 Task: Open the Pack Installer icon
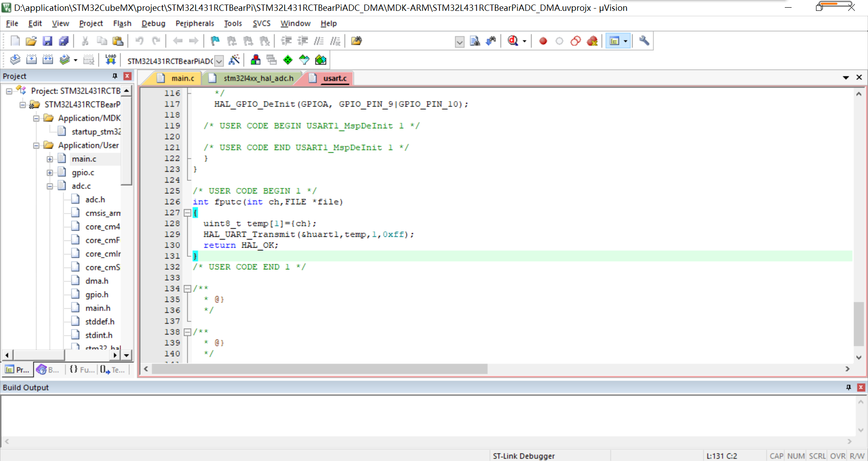(x=321, y=60)
